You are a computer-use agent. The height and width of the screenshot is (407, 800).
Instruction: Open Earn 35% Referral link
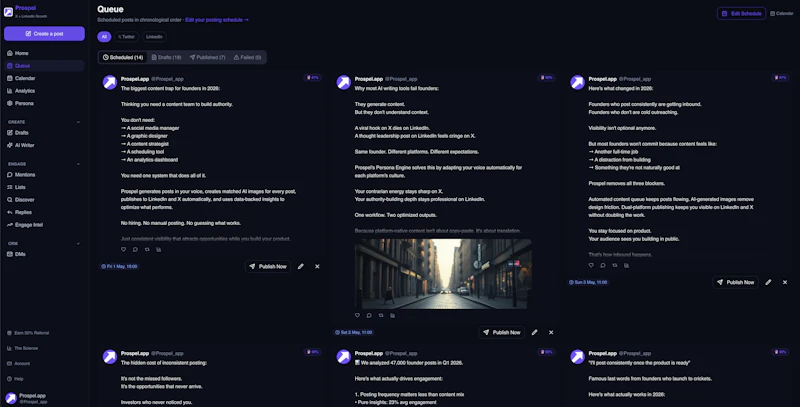click(28, 333)
